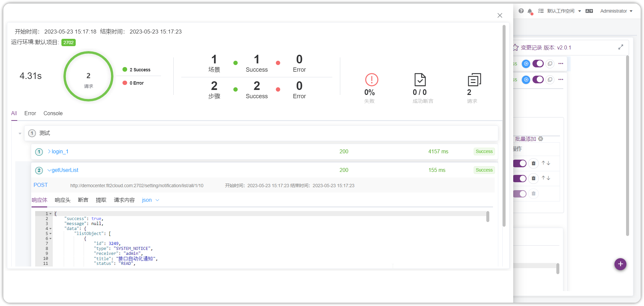644x306 pixels.
Task: Switch language with the translate icon
Action: 589,11
